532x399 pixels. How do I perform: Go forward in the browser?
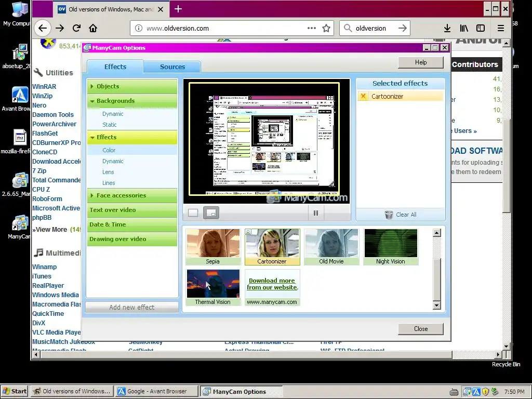click(x=60, y=28)
